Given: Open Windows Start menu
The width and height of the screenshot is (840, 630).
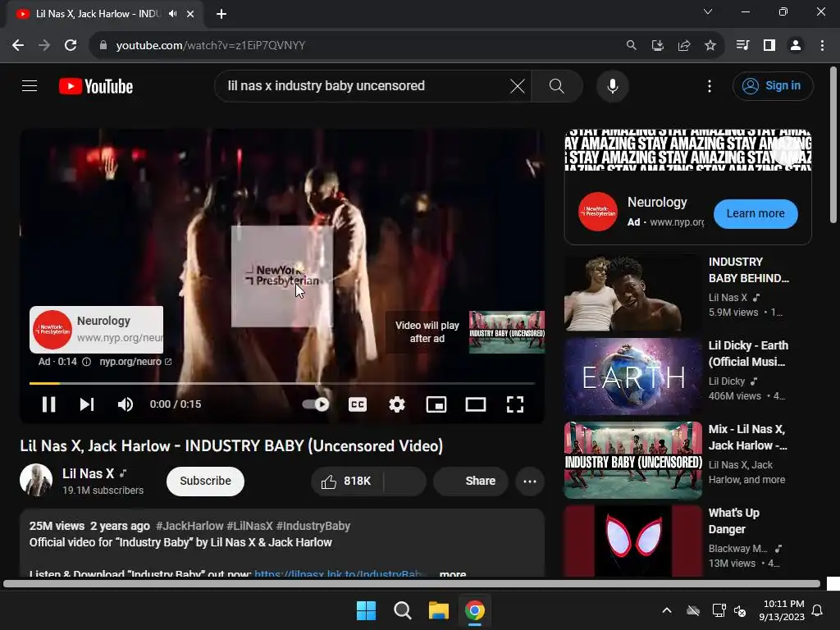Looking at the screenshot, I should tap(366, 610).
